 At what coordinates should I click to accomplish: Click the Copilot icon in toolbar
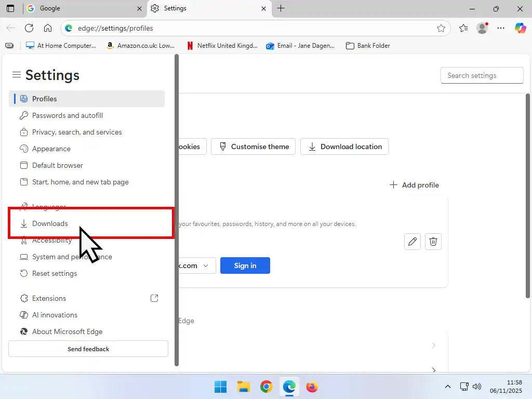[520, 28]
